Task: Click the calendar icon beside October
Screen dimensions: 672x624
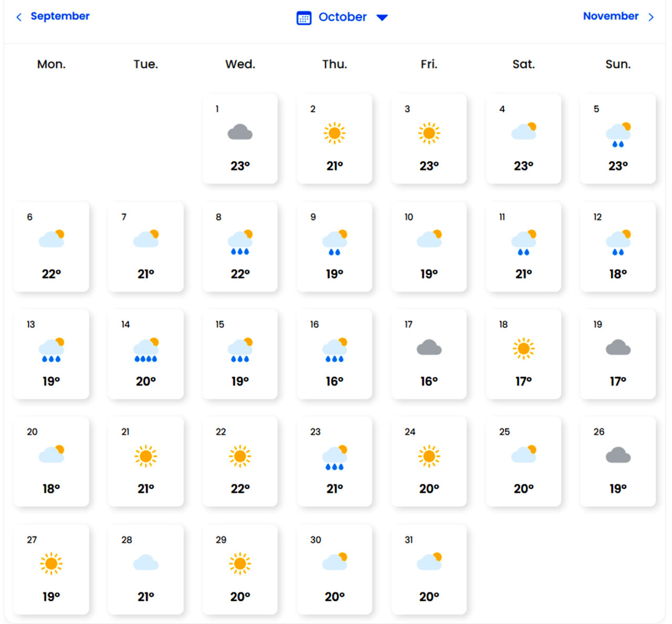Action: coord(303,18)
